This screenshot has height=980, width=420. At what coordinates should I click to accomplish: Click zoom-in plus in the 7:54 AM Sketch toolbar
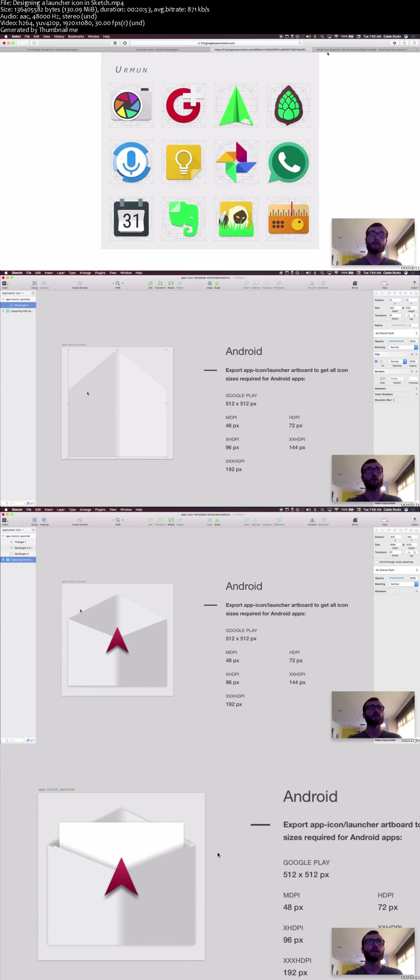pos(122,283)
